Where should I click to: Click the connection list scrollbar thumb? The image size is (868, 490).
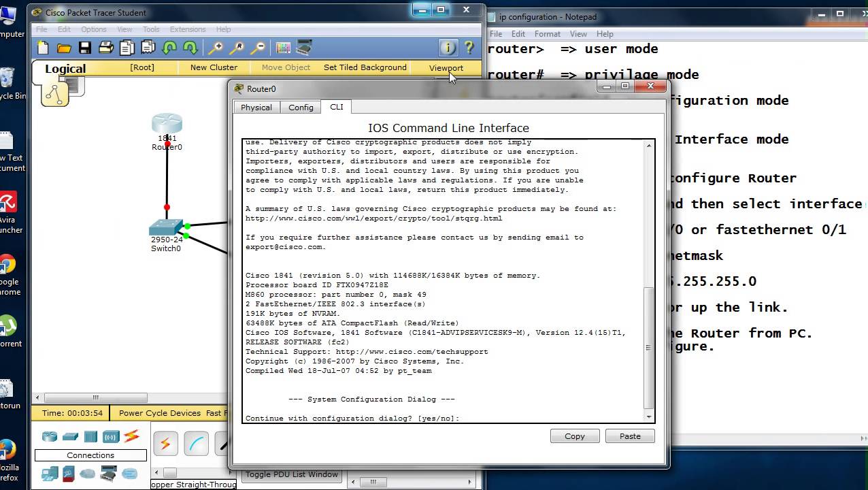170,472
